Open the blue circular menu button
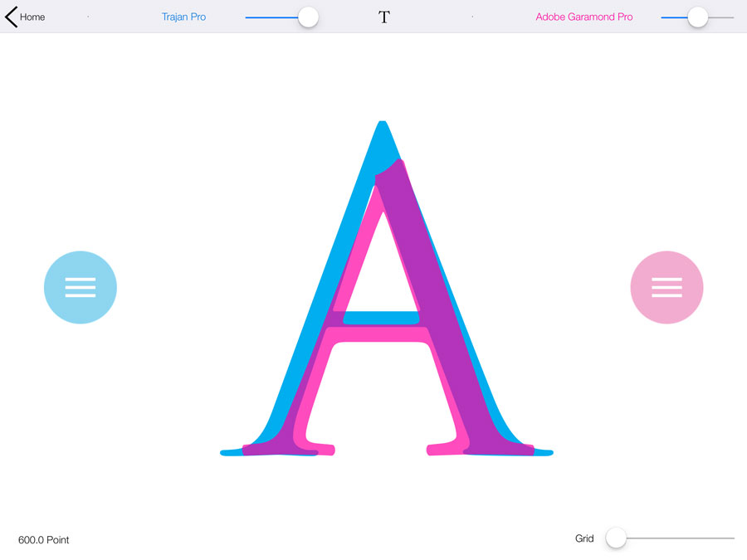This screenshot has height=560, width=747. 81,287
